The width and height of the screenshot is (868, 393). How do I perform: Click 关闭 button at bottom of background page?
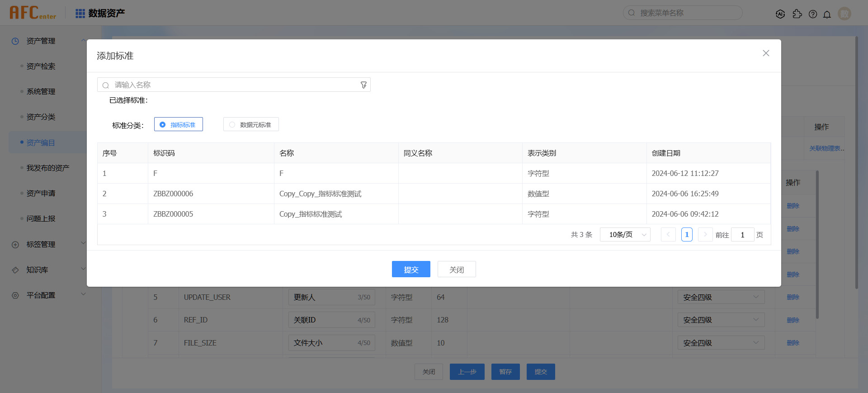(x=429, y=372)
